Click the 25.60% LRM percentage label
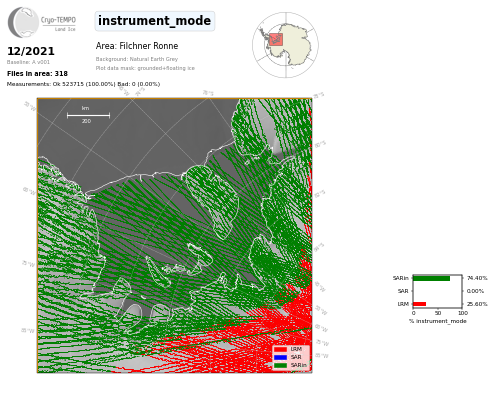 coord(477,304)
